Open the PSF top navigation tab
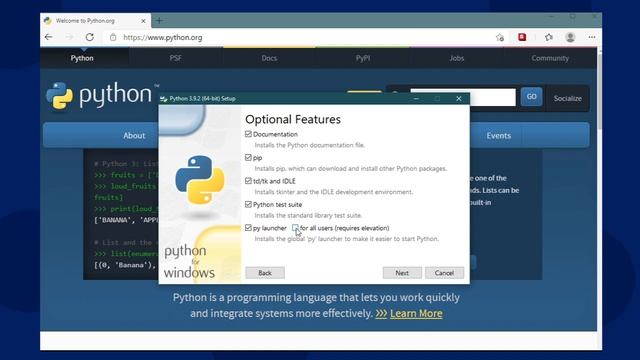 (x=176, y=58)
